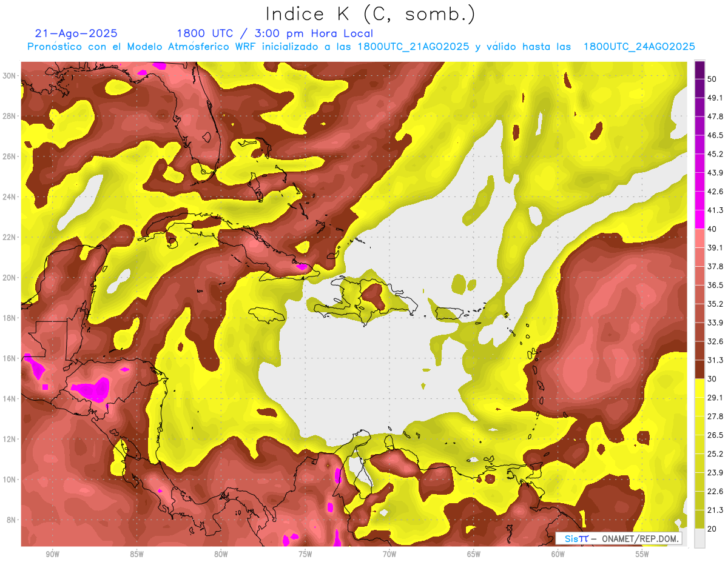Click the legend value '25.2'
The width and height of the screenshot is (728, 562).
click(x=715, y=454)
